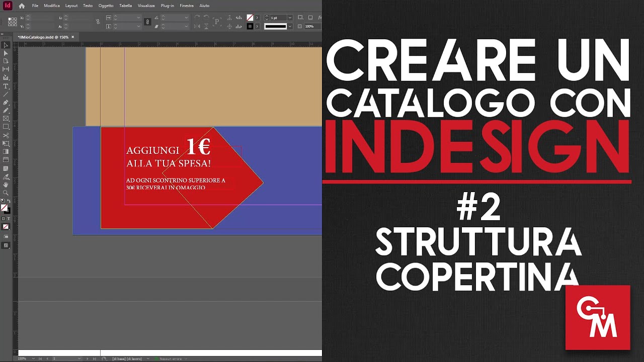Open the Visualizza menu
The height and width of the screenshot is (362, 644).
[146, 6]
